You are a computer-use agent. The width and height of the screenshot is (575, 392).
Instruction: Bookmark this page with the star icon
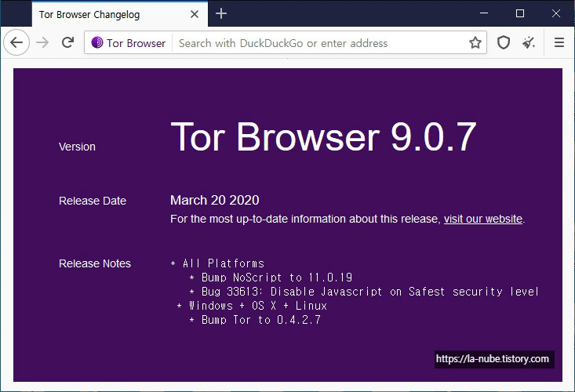click(x=475, y=43)
